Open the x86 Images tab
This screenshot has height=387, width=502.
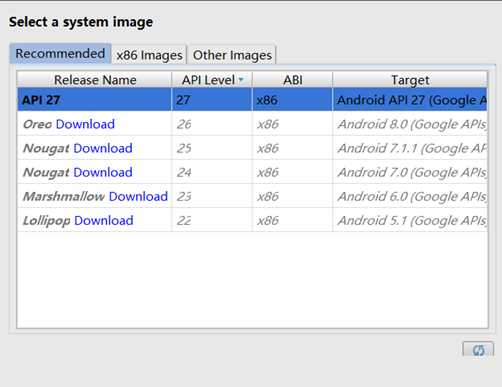149,55
